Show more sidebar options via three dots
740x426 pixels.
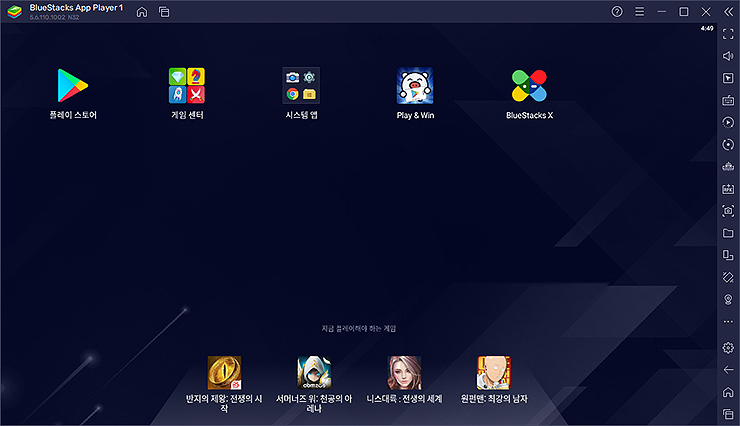pos(728,322)
